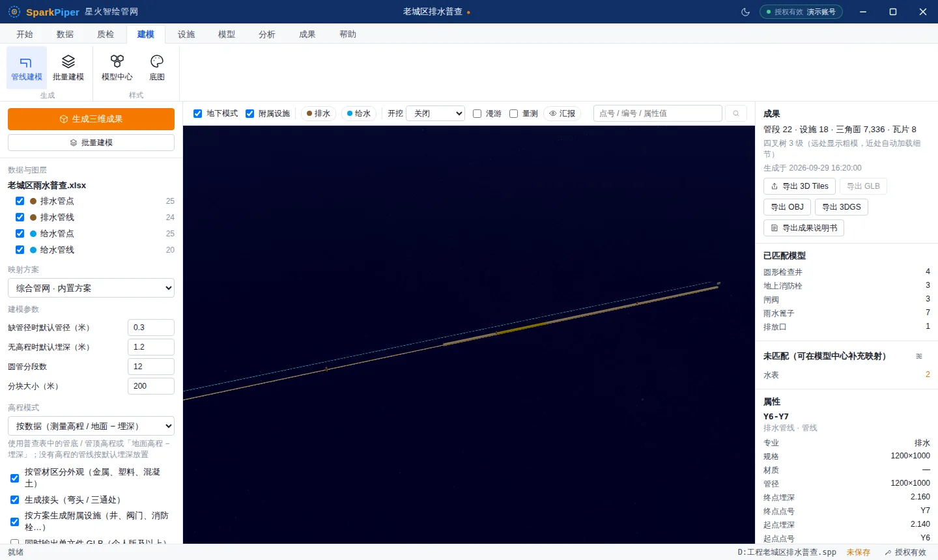Open the 开挖 dropdown

coord(435,113)
